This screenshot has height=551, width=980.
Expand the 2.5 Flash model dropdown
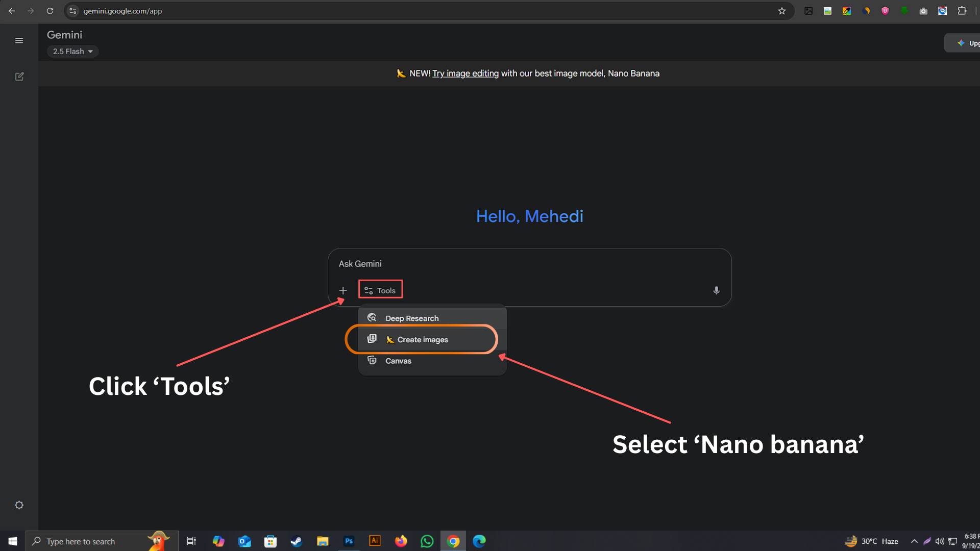pos(72,52)
